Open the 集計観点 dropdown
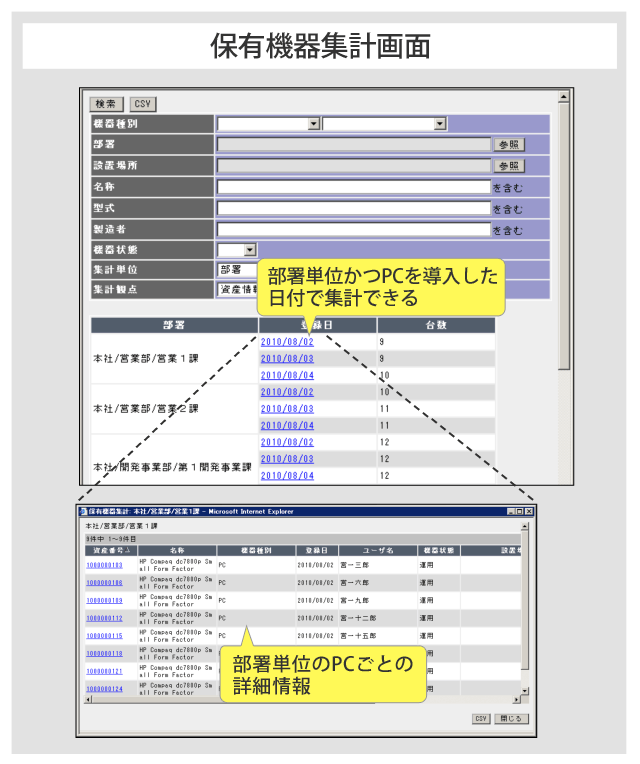 [237, 289]
